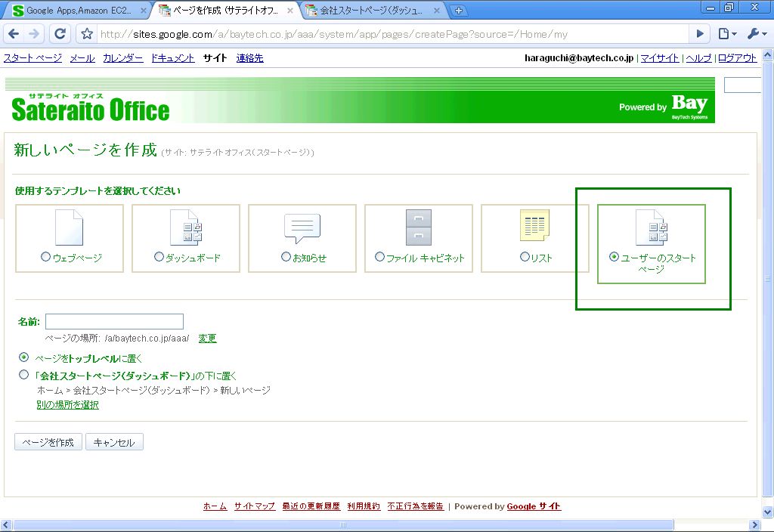Switch to the ページを作成 browser tab
This screenshot has width=774, height=532.
coord(225,11)
